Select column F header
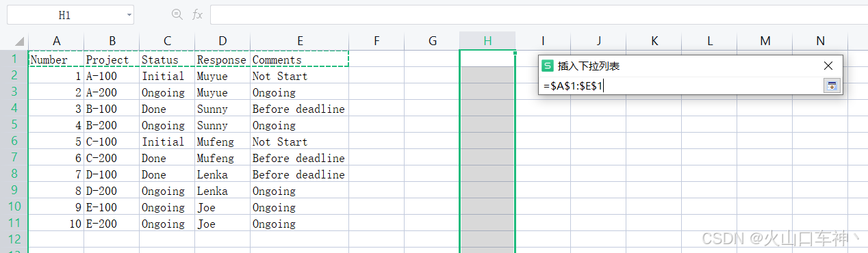Image resolution: width=868 pixels, height=253 pixels. coord(376,41)
